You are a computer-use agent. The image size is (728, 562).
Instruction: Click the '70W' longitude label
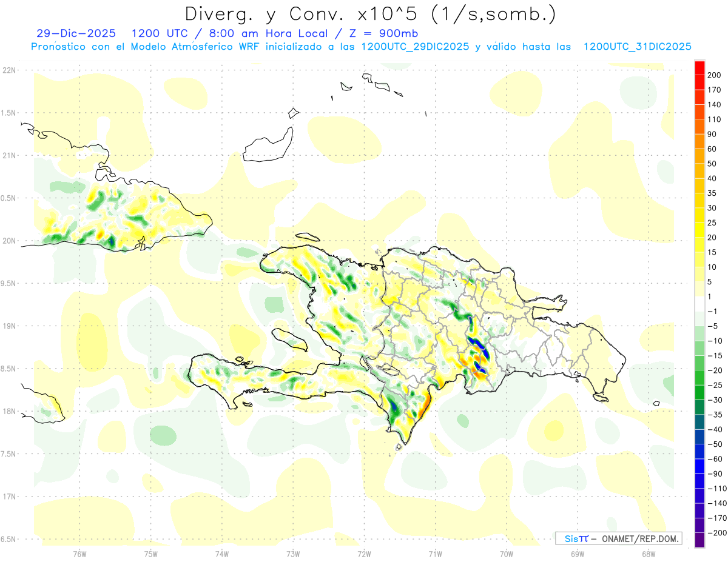click(x=507, y=554)
